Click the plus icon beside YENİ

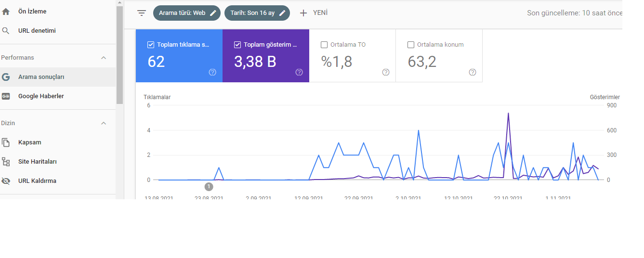[x=303, y=13]
